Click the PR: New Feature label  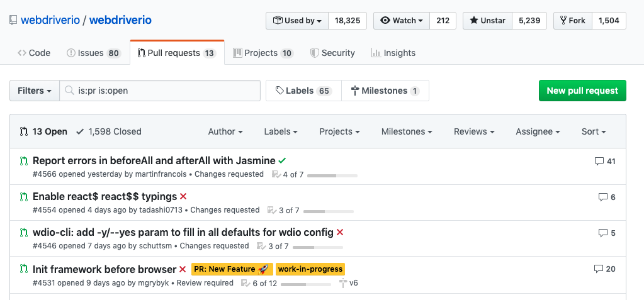[x=232, y=269]
